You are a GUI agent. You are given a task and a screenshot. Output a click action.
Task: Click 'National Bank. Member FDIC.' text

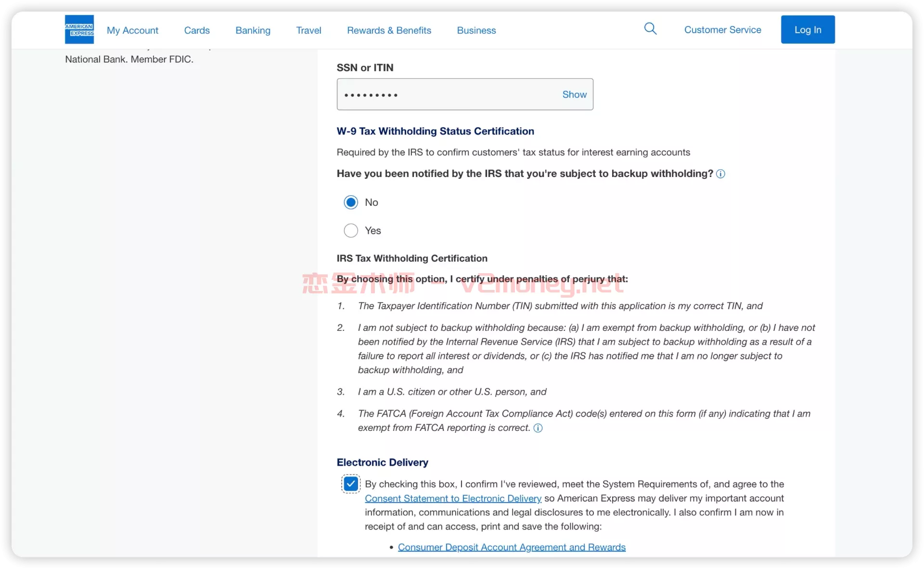[x=129, y=59]
